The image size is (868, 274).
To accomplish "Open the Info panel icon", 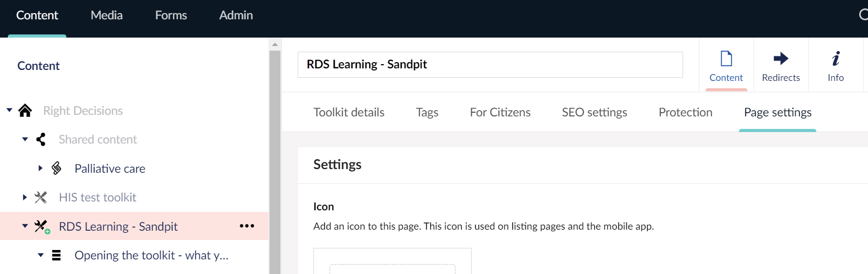I will [836, 58].
